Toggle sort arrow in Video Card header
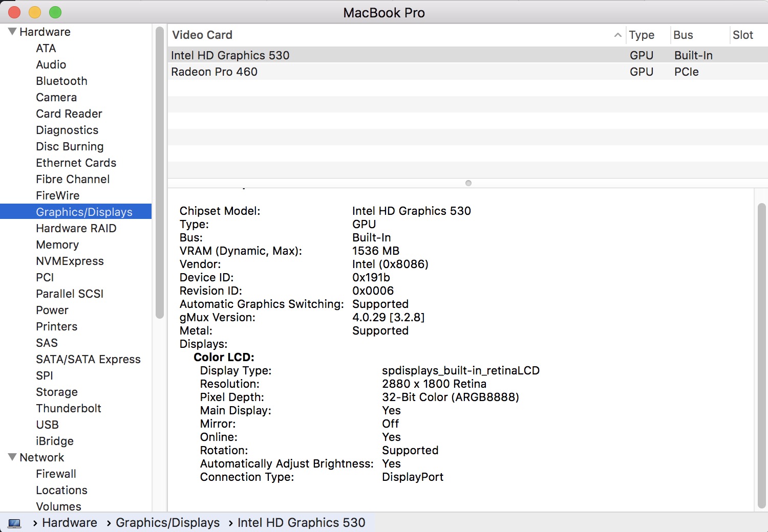Image resolution: width=768 pixels, height=532 pixels. [617, 35]
